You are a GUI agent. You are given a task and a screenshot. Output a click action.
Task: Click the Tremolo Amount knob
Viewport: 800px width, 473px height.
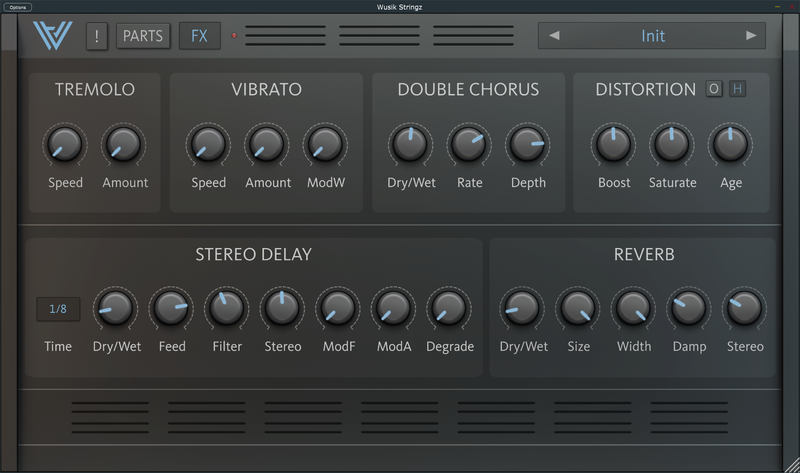click(x=123, y=144)
